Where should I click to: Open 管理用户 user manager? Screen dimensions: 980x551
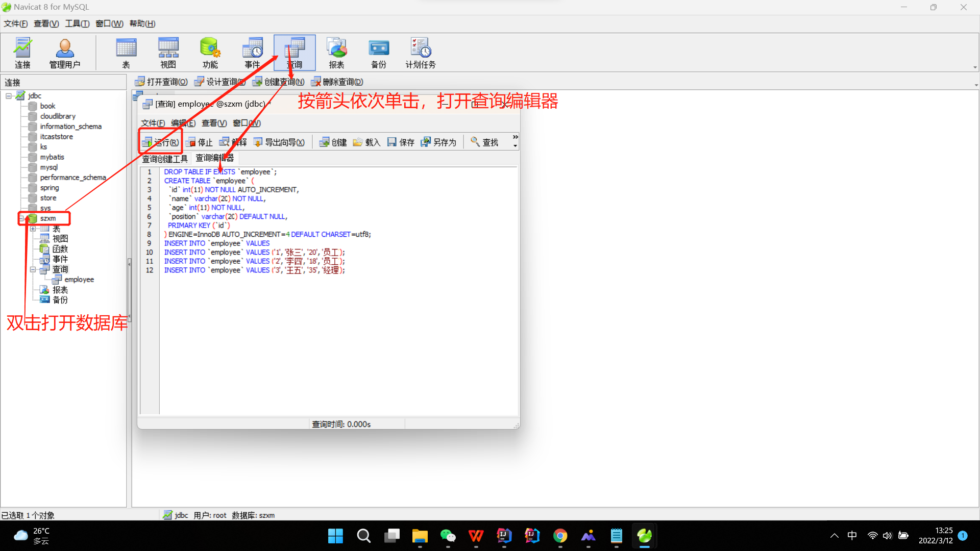pyautogui.click(x=65, y=53)
